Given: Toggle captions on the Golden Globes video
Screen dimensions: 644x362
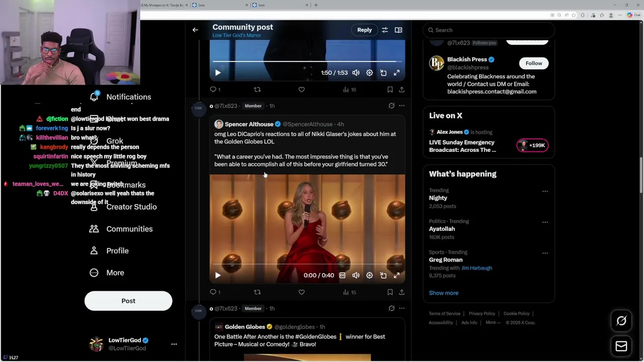Looking at the screenshot, I should tap(342, 276).
